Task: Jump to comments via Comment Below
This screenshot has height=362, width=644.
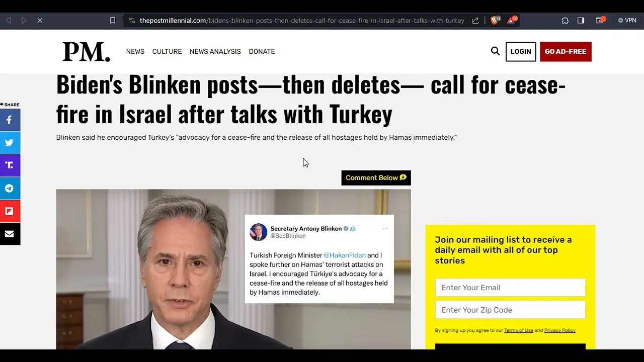Action: click(x=376, y=177)
